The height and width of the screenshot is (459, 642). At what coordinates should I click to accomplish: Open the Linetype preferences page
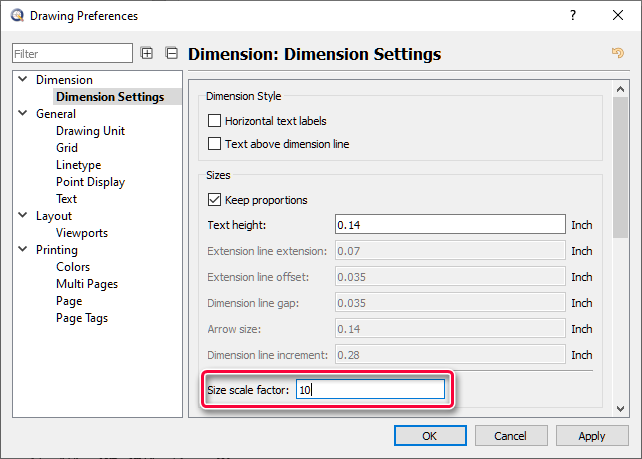tap(78, 165)
